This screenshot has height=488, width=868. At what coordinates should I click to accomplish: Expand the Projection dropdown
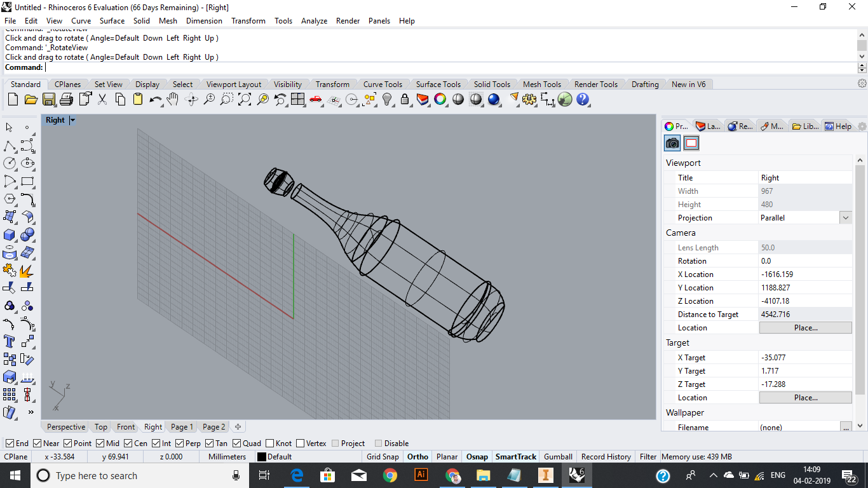pyautogui.click(x=845, y=217)
